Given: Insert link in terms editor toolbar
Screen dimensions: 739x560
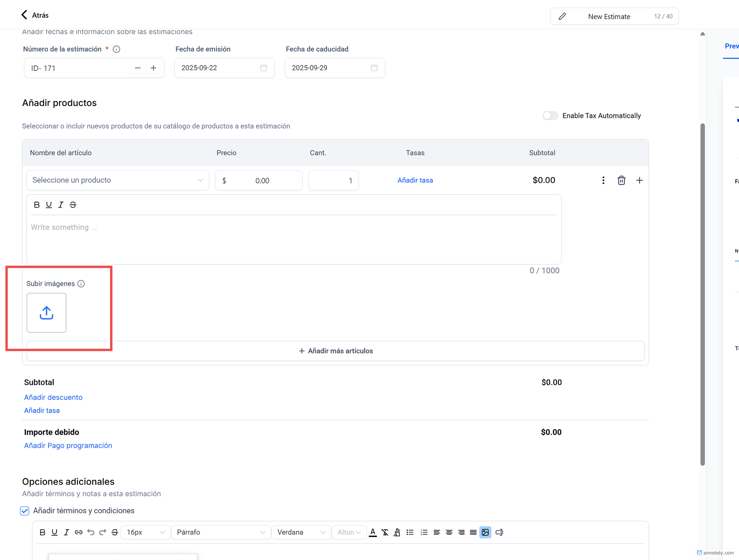Looking at the screenshot, I should [x=78, y=532].
